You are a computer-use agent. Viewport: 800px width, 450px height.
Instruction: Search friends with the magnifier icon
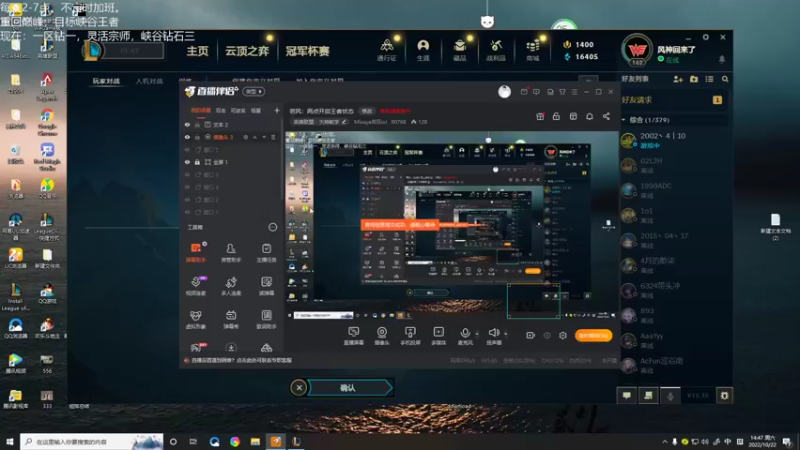(725, 79)
